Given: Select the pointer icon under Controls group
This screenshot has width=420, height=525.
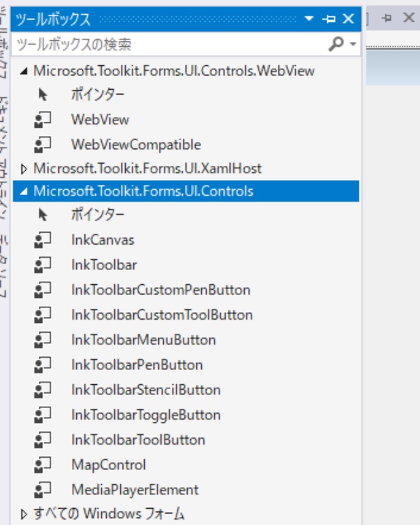Looking at the screenshot, I should (43, 215).
